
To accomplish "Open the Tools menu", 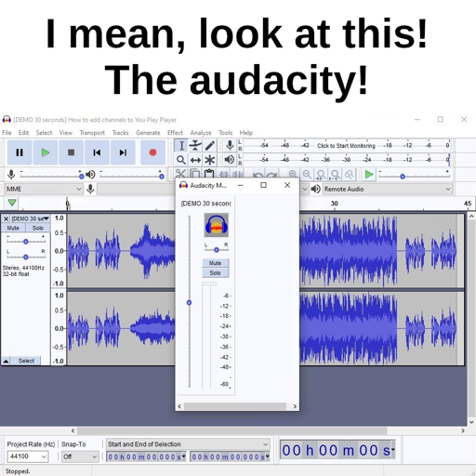I will [226, 133].
